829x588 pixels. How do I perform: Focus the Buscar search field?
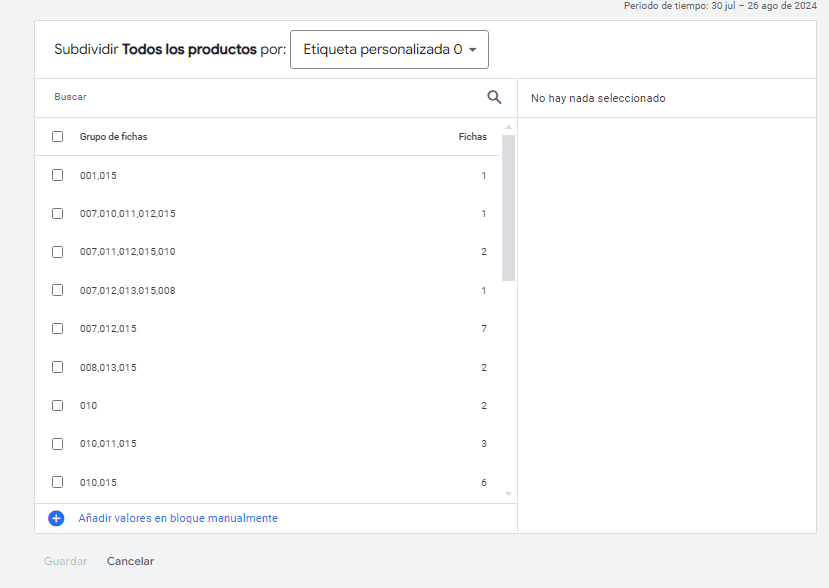(x=264, y=97)
